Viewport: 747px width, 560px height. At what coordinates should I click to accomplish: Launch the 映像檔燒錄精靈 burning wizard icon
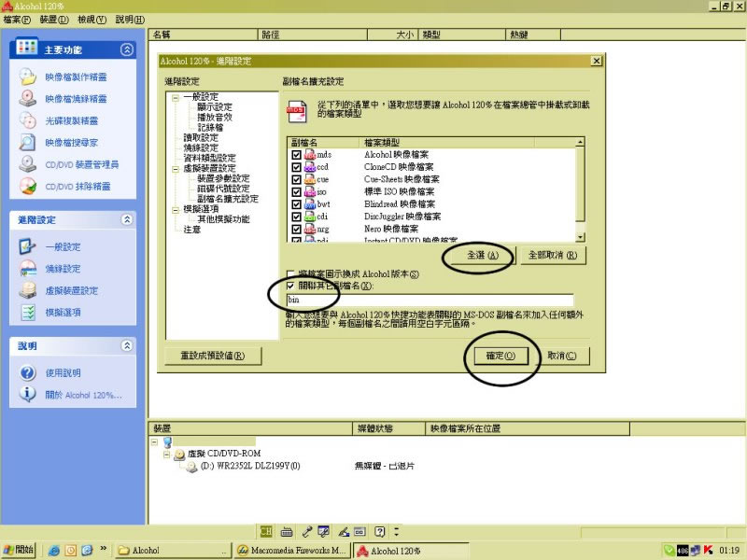pos(29,99)
